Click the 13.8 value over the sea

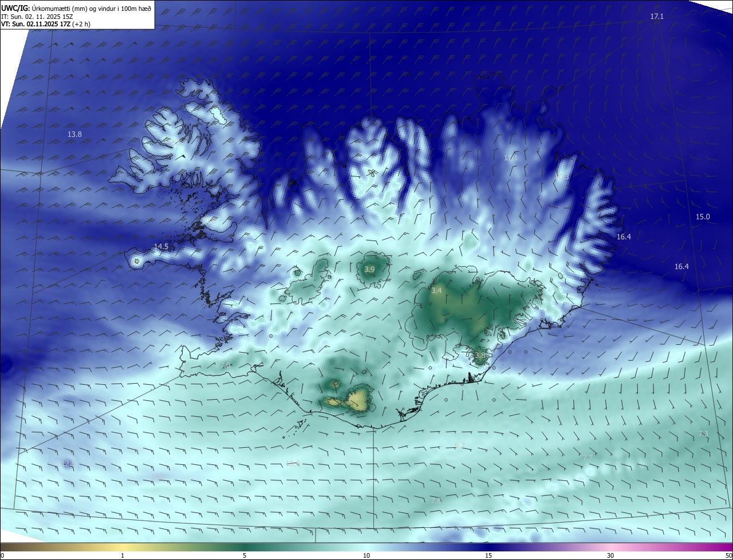pyautogui.click(x=74, y=134)
